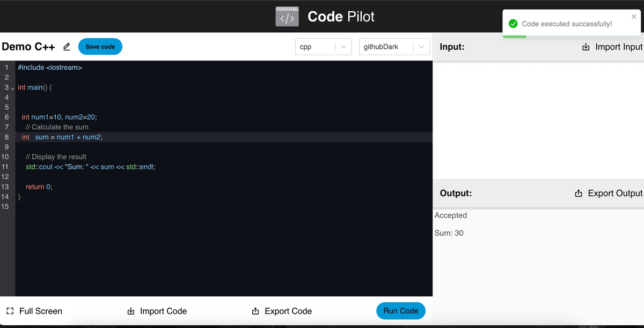The image size is (644, 328).
Task: Click the Run Code button
Action: point(400,310)
